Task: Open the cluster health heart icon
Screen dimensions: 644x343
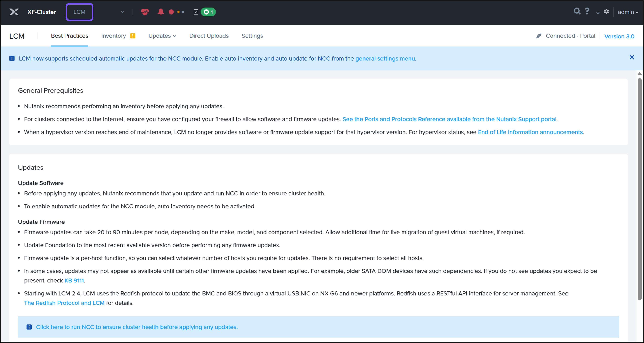Action: point(144,12)
